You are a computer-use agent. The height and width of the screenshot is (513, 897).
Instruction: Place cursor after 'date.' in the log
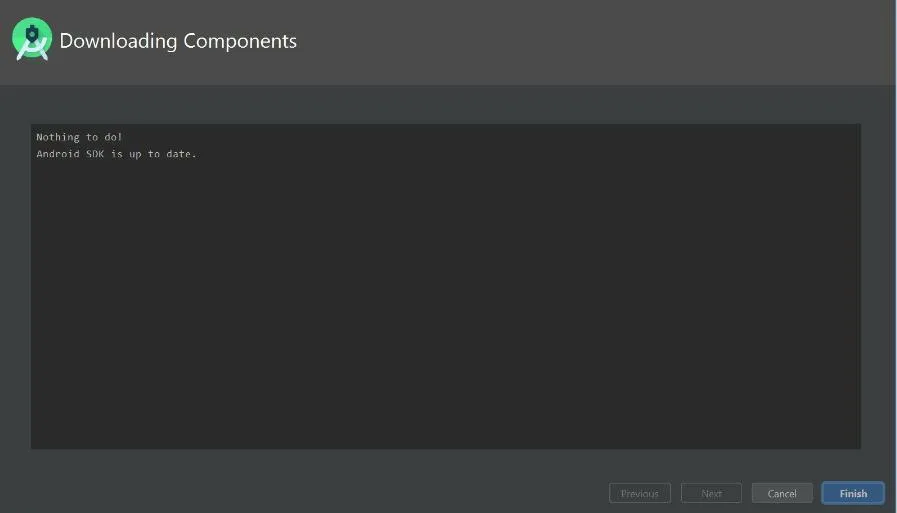coord(198,154)
